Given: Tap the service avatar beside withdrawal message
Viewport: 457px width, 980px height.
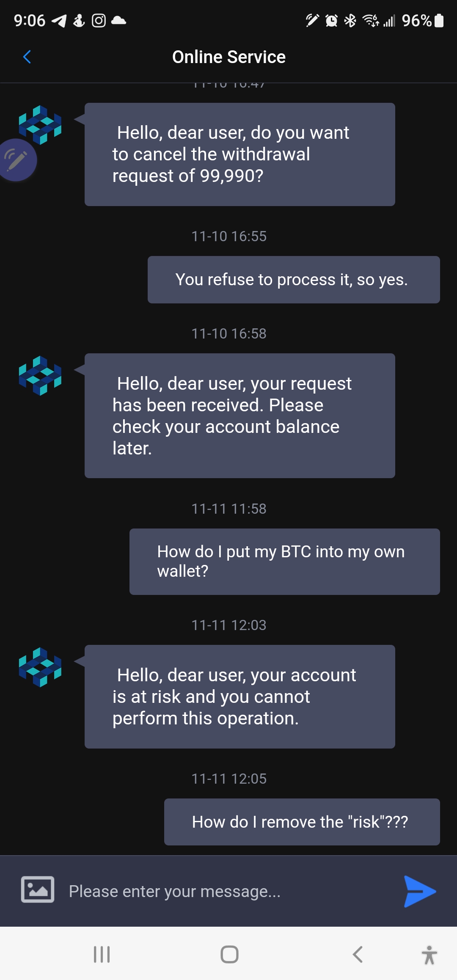Looking at the screenshot, I should (x=40, y=124).
